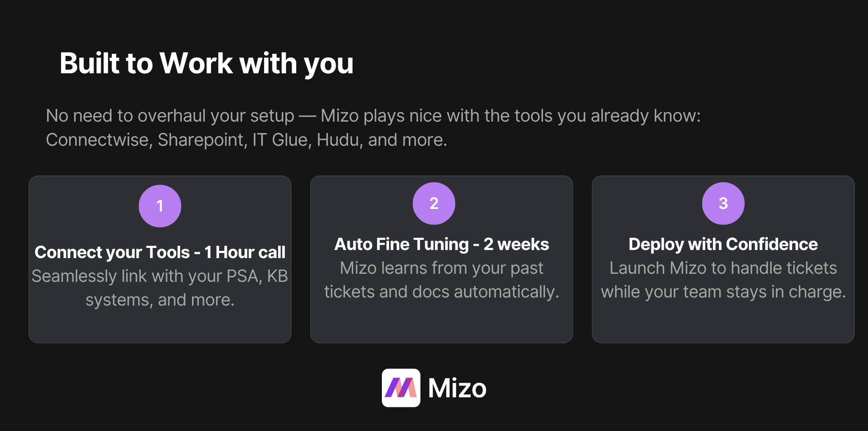Click the Mizo wordmark text

pos(457,388)
